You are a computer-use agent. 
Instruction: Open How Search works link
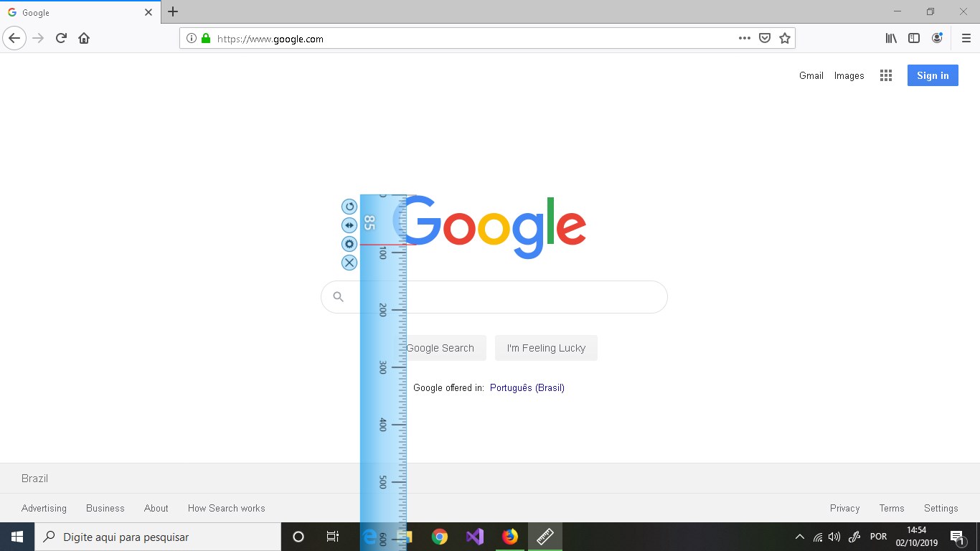(227, 508)
